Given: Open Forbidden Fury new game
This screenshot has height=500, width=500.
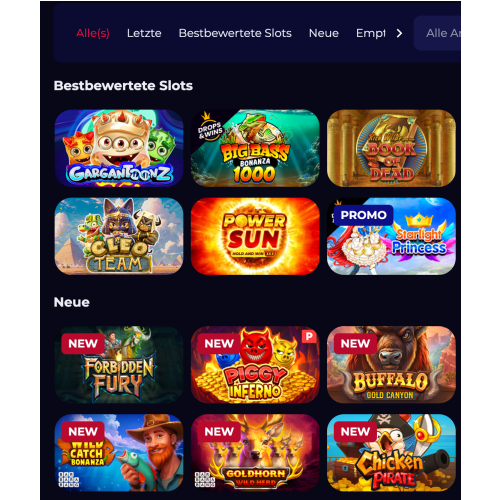Looking at the screenshot, I should pyautogui.click(x=119, y=365).
